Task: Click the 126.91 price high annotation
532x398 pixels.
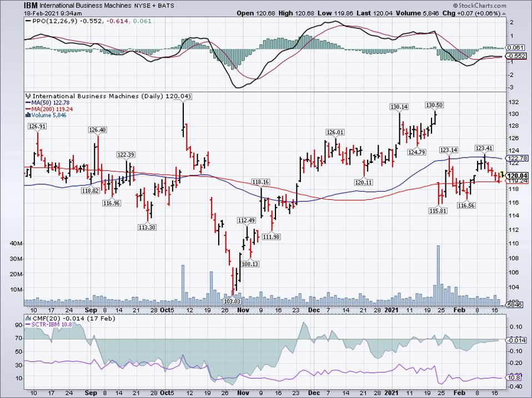Action: 37,127
